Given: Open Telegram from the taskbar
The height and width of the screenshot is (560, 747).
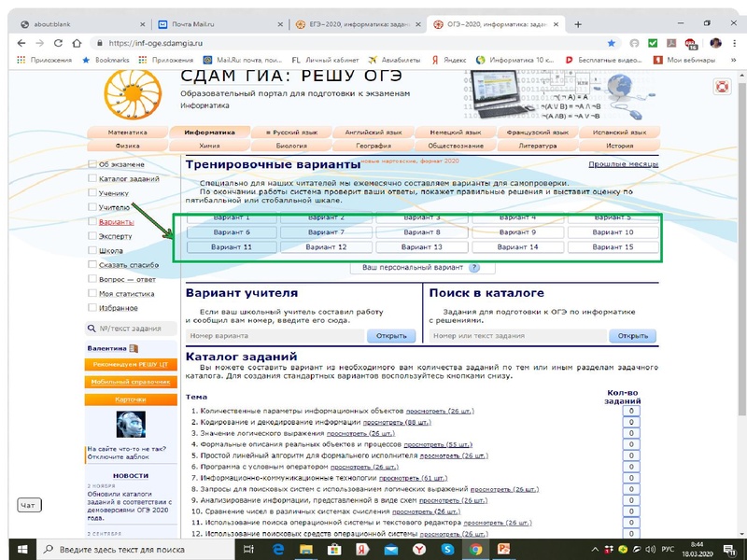Looking at the screenshot, I should (x=636, y=549).
